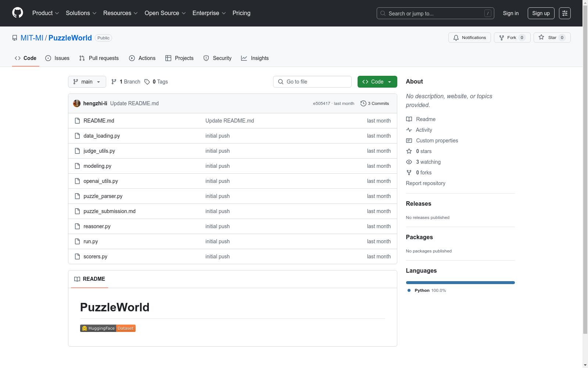Image resolution: width=588 pixels, height=368 pixels.
Task: Star the PuzzleWorld repository
Action: [x=552, y=38]
